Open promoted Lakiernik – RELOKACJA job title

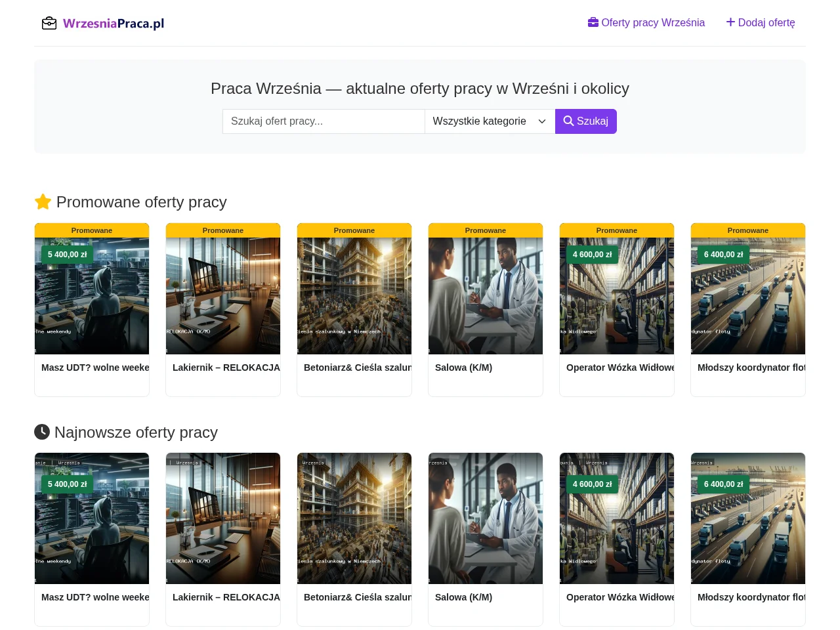[x=226, y=367]
